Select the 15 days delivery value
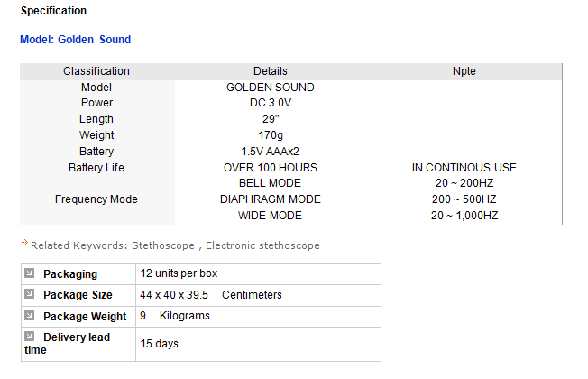 coord(159,344)
